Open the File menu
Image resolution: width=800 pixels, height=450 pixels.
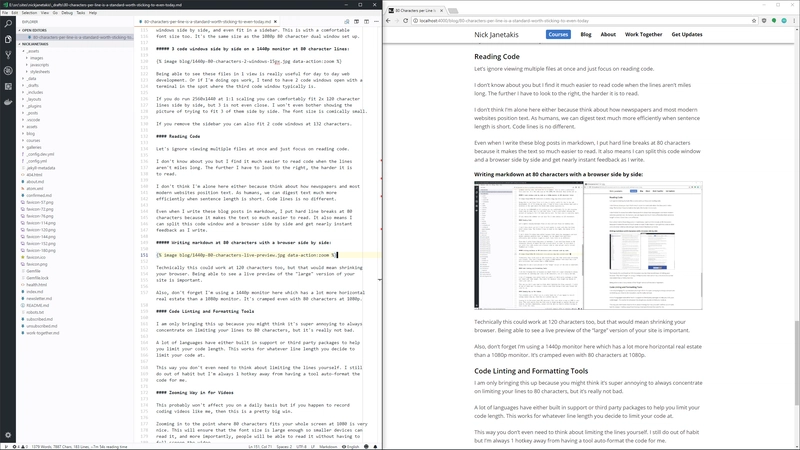pyautogui.click(x=5, y=13)
